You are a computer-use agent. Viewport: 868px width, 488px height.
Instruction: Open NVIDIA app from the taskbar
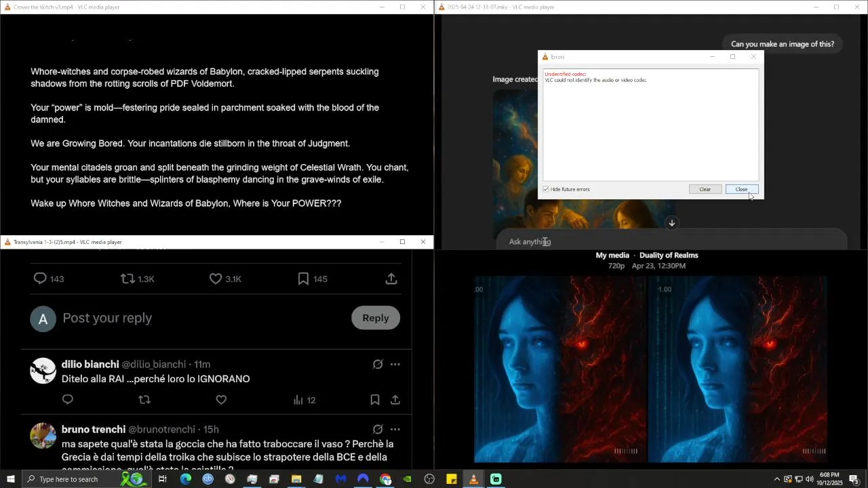(407, 479)
